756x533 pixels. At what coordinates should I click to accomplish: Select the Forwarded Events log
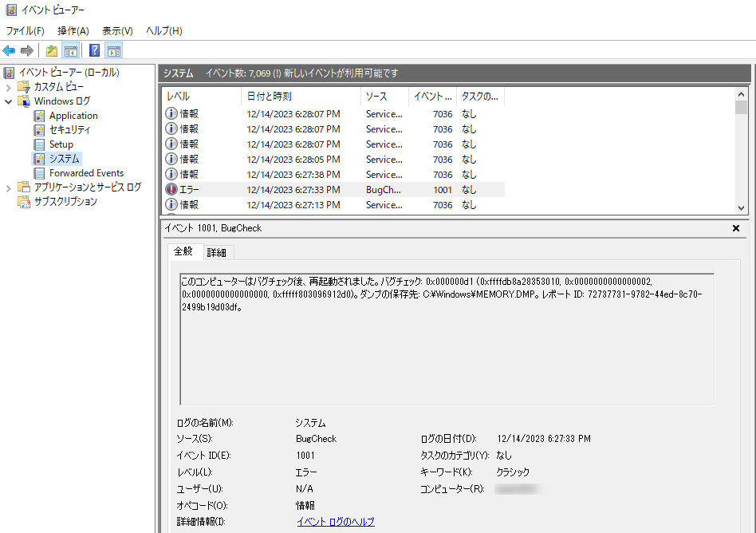pos(86,172)
